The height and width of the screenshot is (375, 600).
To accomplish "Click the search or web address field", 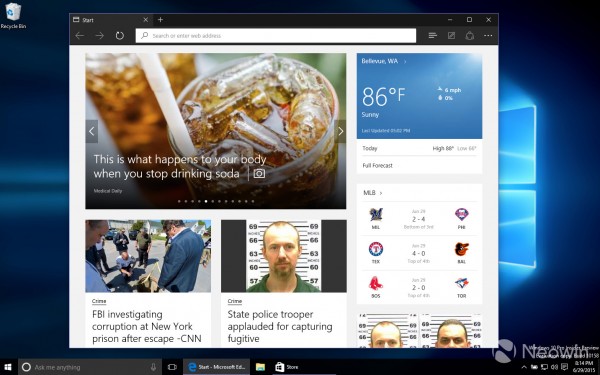I will point(276,36).
